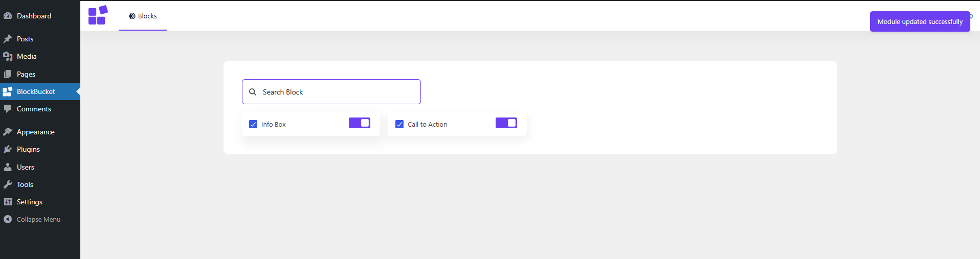This screenshot has width=980, height=259.
Task: Disable the Info Box toggle switch
Action: 360,123
